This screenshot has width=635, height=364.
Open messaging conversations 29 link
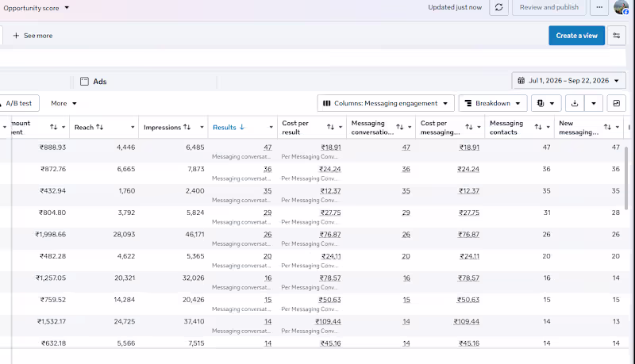406,213
